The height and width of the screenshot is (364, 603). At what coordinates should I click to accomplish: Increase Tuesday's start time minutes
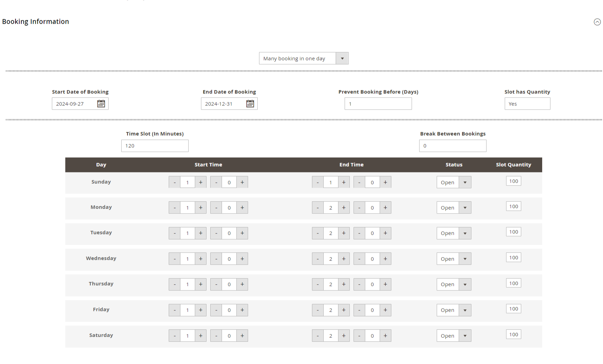point(242,233)
